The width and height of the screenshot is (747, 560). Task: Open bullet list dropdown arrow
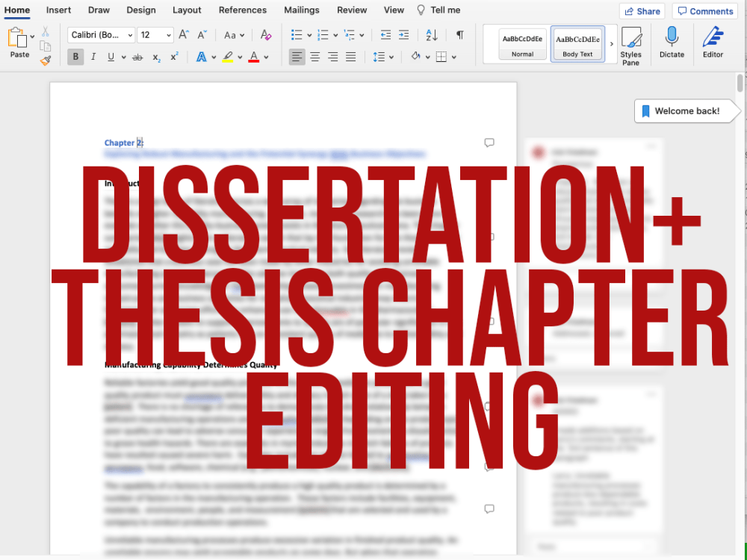click(x=309, y=35)
